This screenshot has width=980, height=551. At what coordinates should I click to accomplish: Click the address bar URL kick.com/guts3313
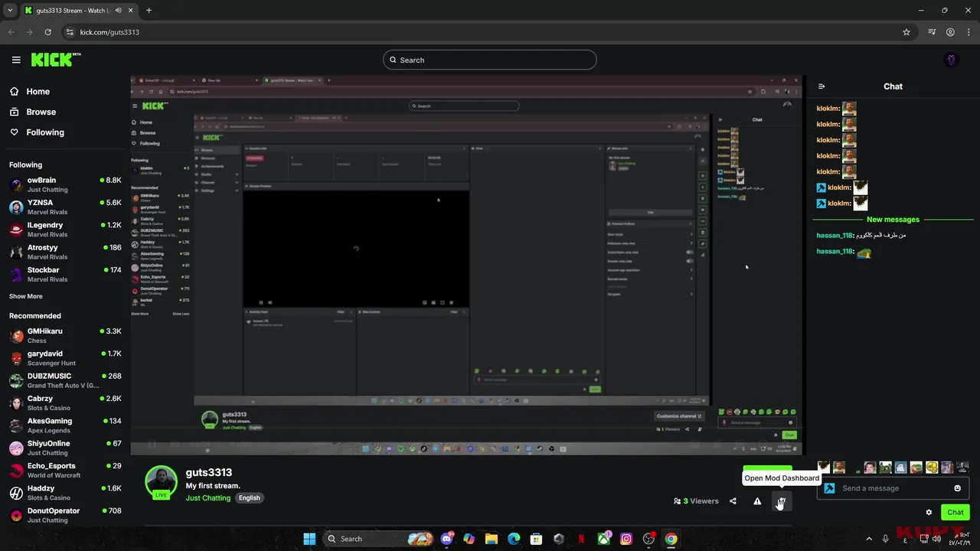(x=109, y=32)
